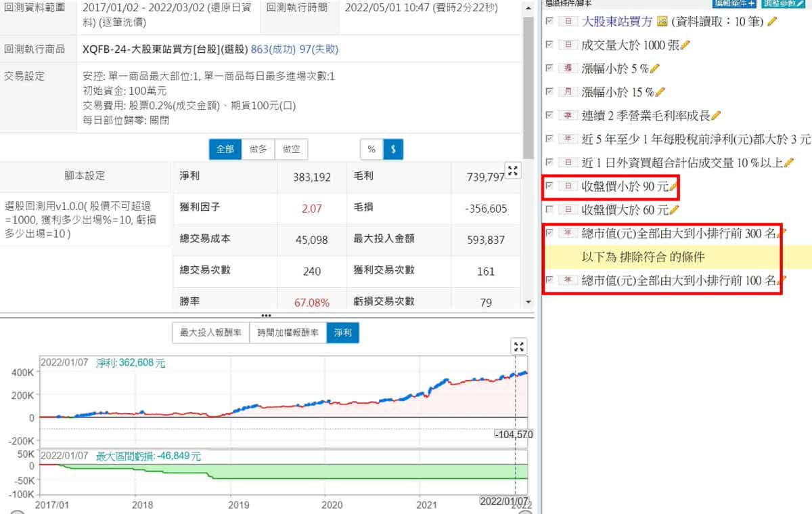This screenshot has width=812, height=514.
Task: Click pencil icon for 收盤價小於 90 元
Action: point(673,186)
